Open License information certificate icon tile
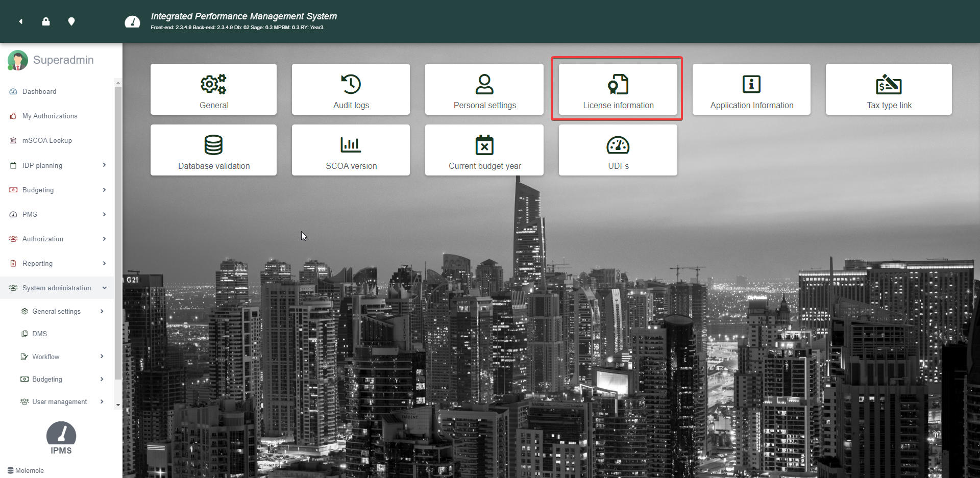 [x=618, y=89]
